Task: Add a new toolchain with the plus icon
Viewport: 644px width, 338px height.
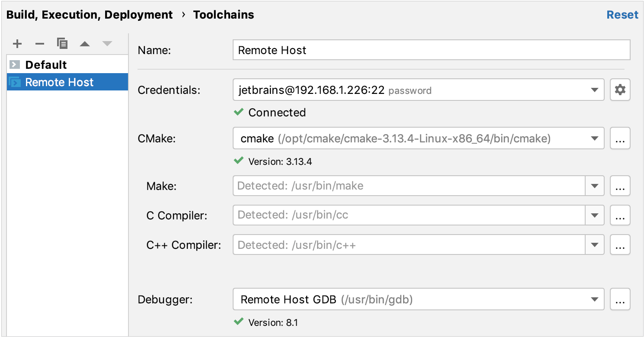Action: click(x=17, y=43)
